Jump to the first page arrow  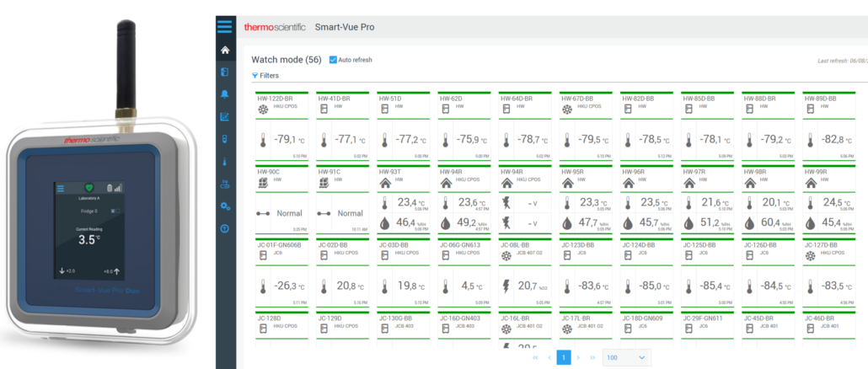pyautogui.click(x=535, y=358)
